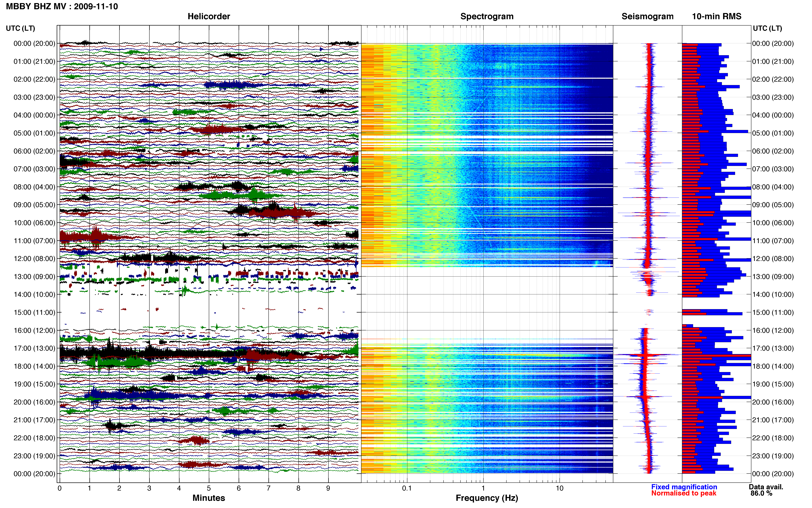Select the '5' tick on the Minutes axis

tap(209, 488)
